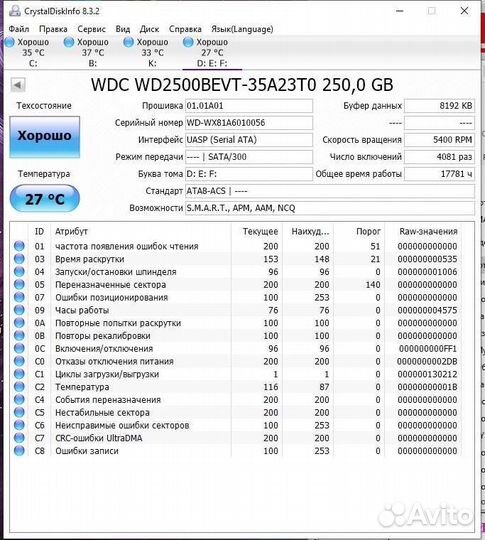Click status icon of Нестабильные сектора row
This screenshot has height=540, width=485.
pos(19,412)
